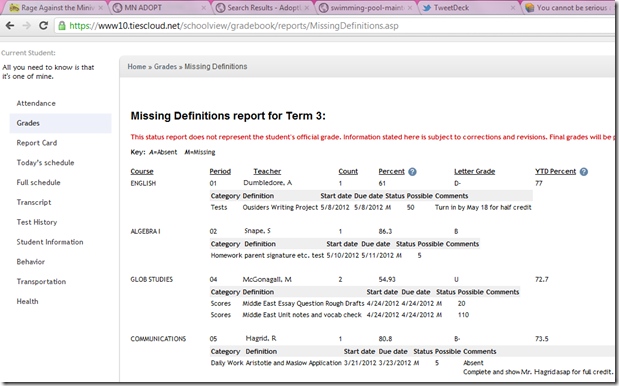Click the Grades breadcrumb link
The width and height of the screenshot is (619, 386).
point(165,67)
